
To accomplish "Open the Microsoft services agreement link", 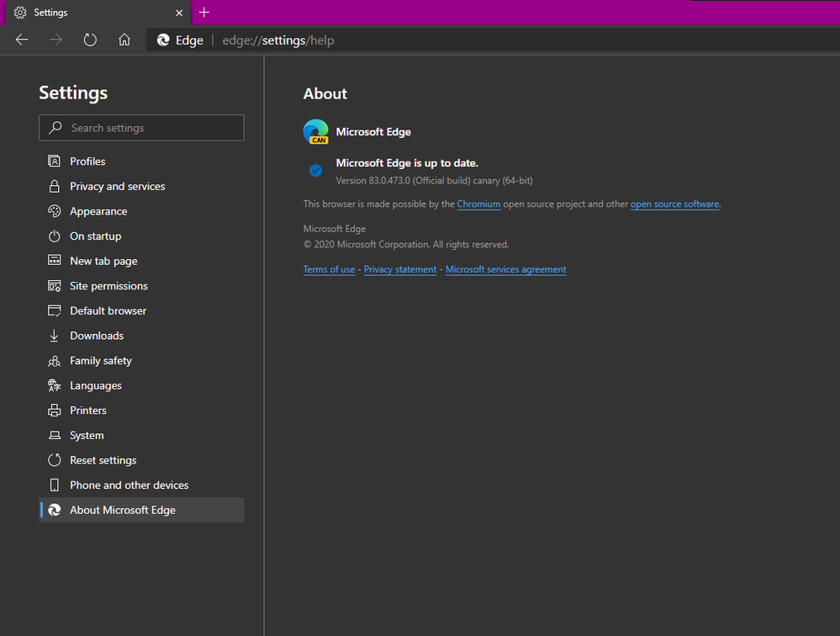I will click(x=505, y=269).
